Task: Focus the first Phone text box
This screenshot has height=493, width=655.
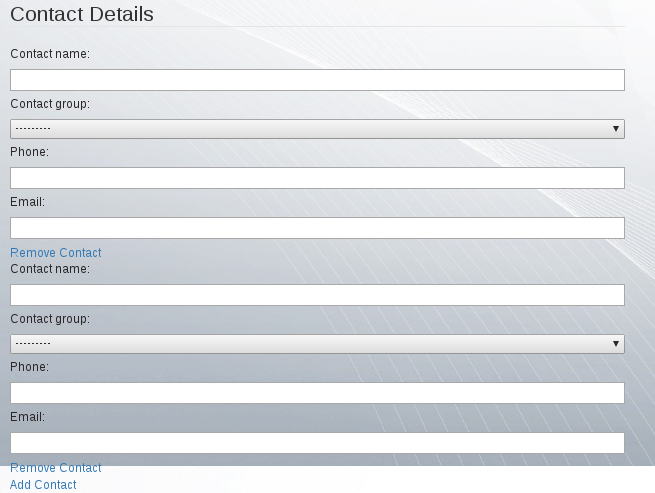Action: [x=317, y=178]
